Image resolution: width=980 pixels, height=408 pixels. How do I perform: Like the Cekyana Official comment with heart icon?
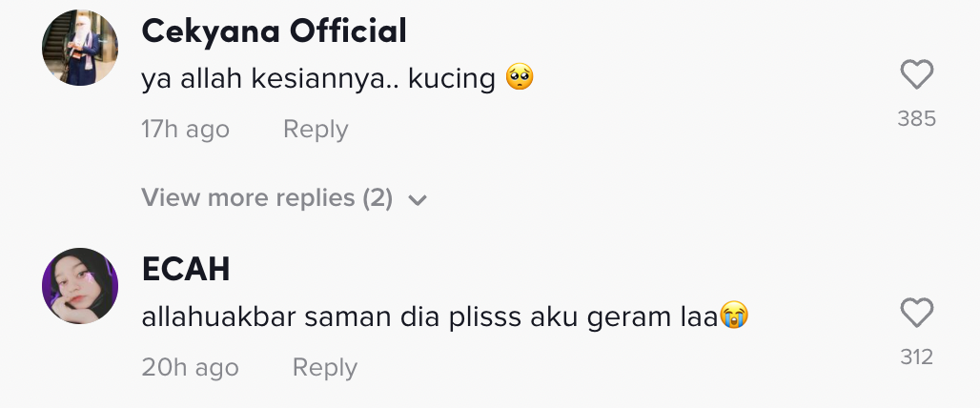[x=916, y=75]
